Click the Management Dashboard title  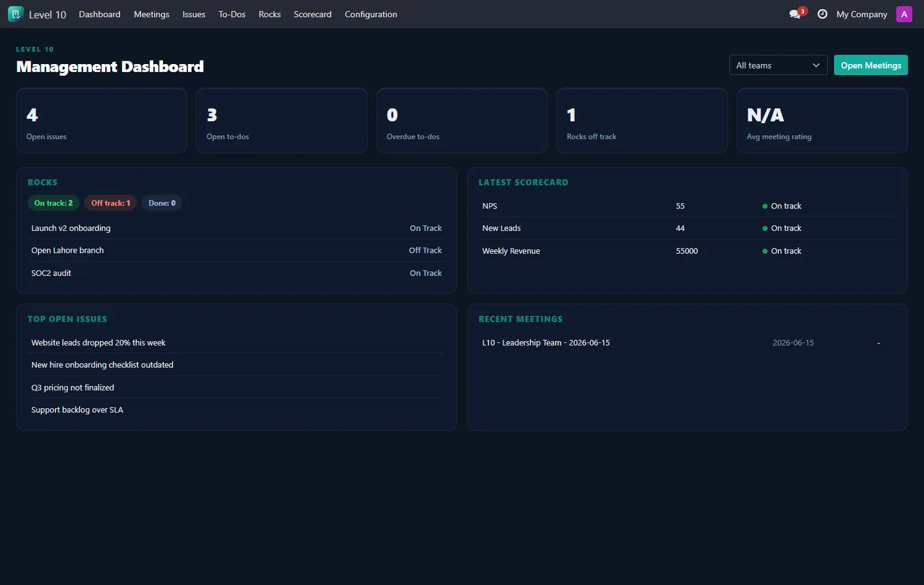click(110, 67)
